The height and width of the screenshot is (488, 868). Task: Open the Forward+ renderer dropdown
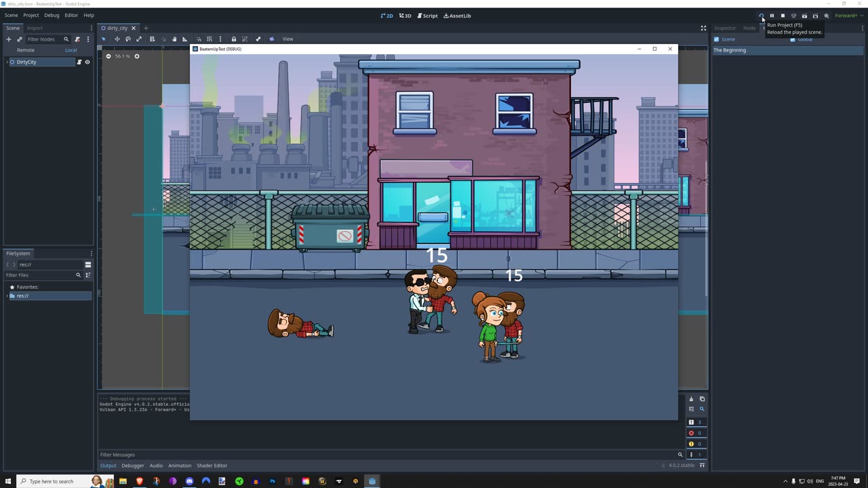coord(848,16)
